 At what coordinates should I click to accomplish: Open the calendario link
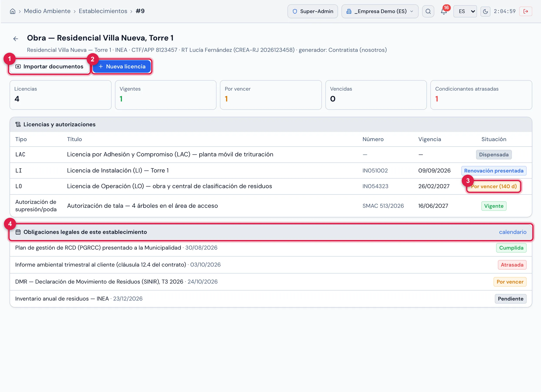tap(513, 232)
